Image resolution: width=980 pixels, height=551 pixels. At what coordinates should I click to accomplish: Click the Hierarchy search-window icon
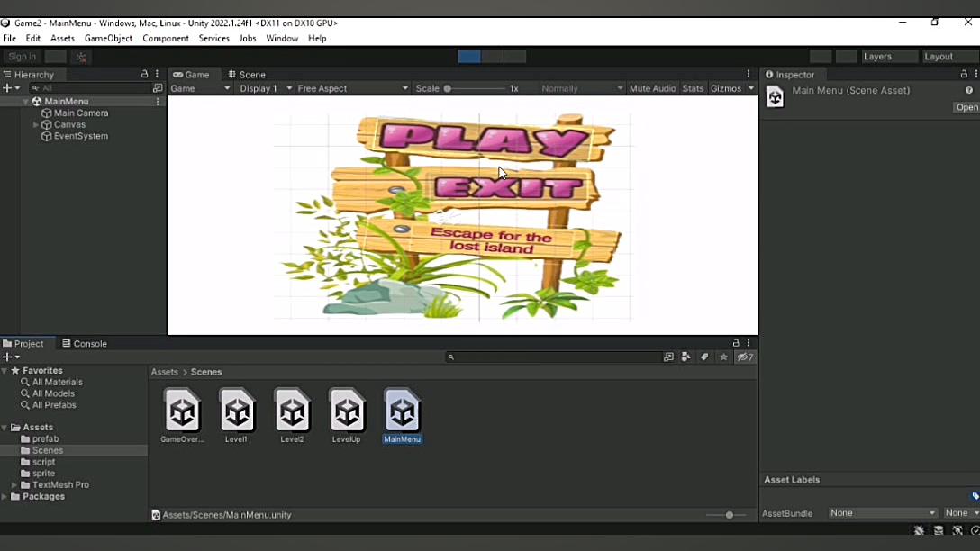tap(158, 88)
